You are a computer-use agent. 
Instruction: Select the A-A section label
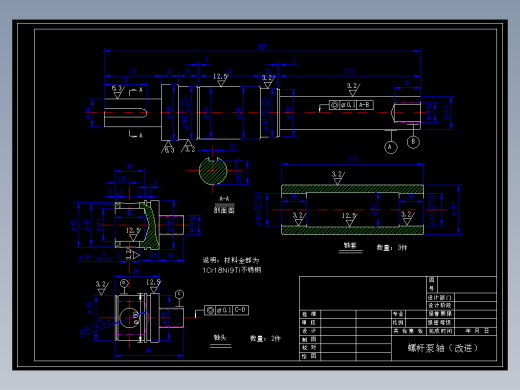[224, 199]
